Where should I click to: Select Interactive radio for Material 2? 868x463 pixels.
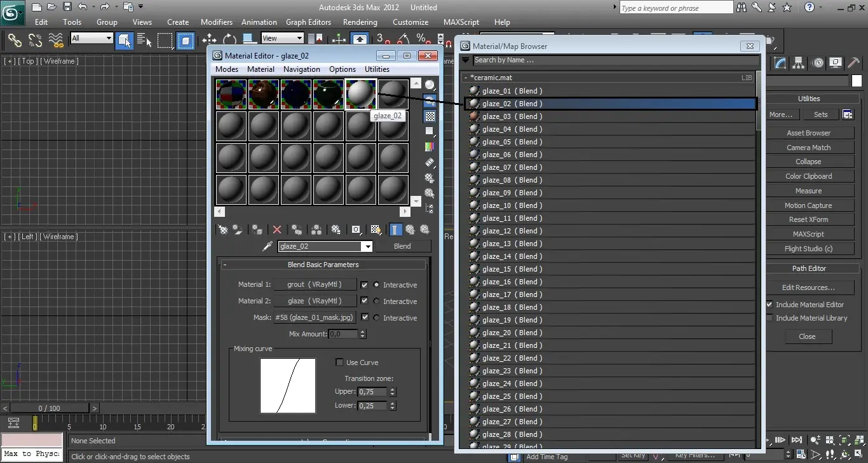click(x=377, y=301)
